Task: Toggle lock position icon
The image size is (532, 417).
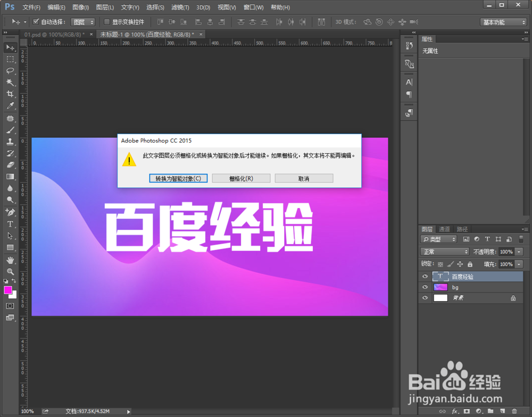Action: [x=460, y=264]
